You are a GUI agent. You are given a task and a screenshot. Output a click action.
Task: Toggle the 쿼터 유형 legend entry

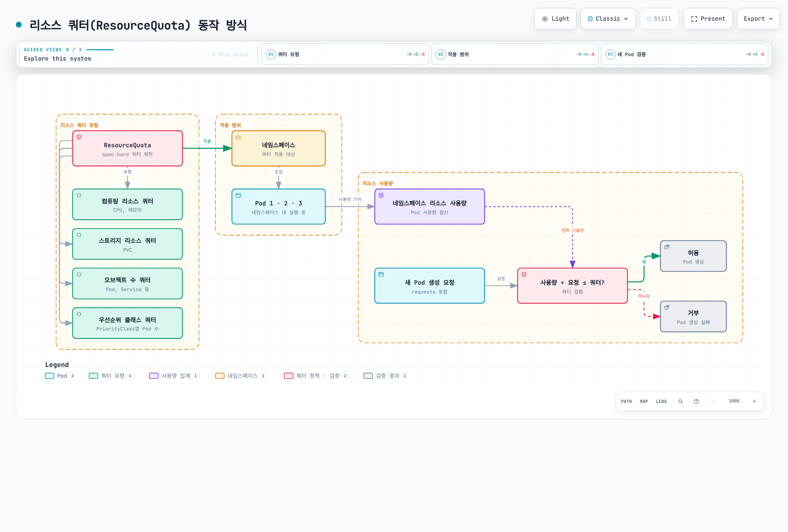(111, 376)
